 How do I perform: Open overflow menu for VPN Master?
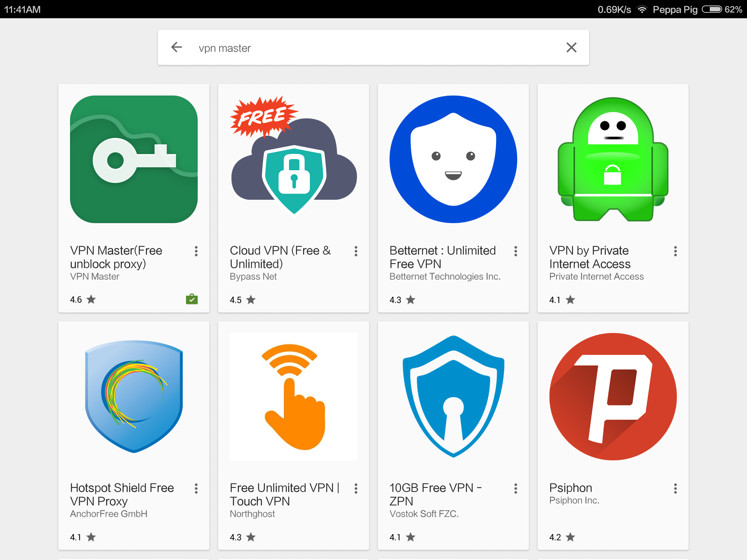pos(196,251)
